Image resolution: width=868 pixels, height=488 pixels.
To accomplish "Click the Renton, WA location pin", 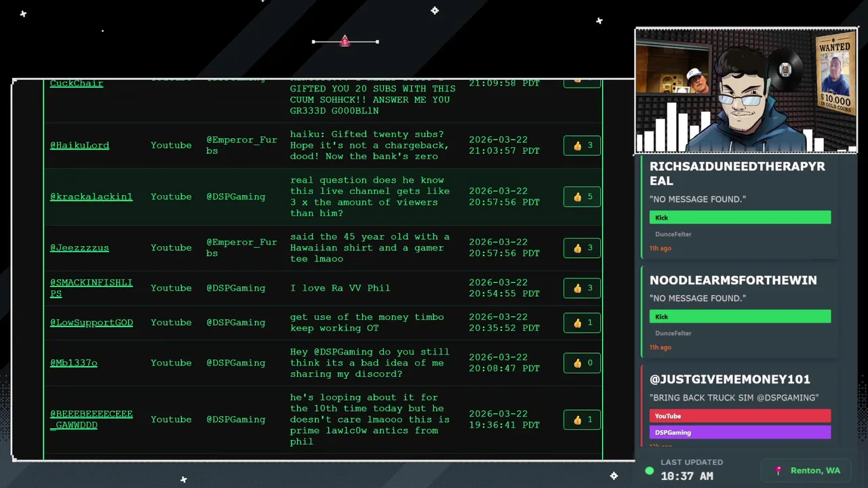I will 778,470.
